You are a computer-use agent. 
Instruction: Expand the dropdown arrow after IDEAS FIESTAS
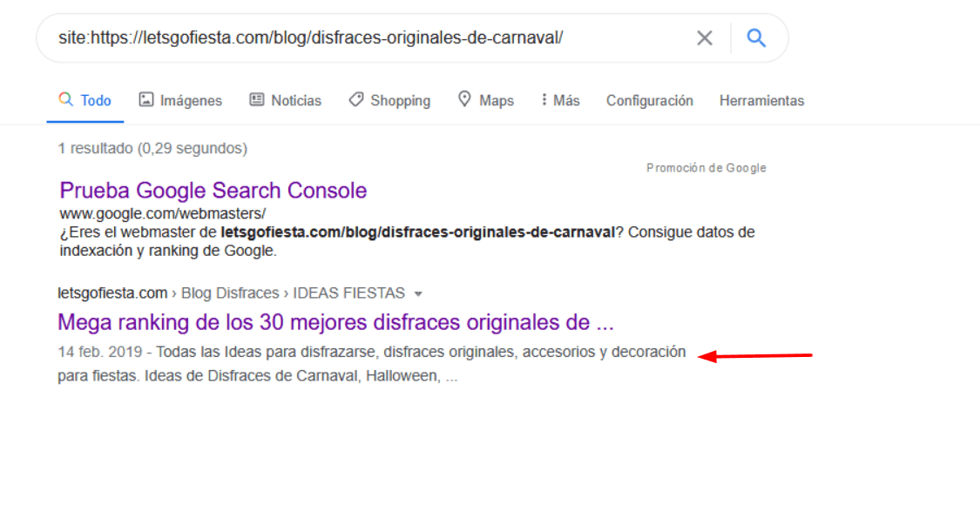coord(418,293)
